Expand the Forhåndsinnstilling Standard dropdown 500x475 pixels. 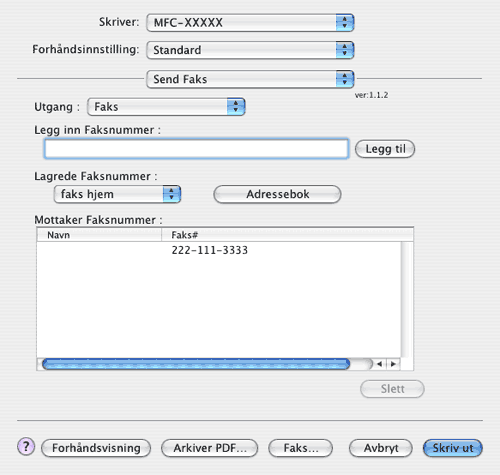(x=250, y=50)
